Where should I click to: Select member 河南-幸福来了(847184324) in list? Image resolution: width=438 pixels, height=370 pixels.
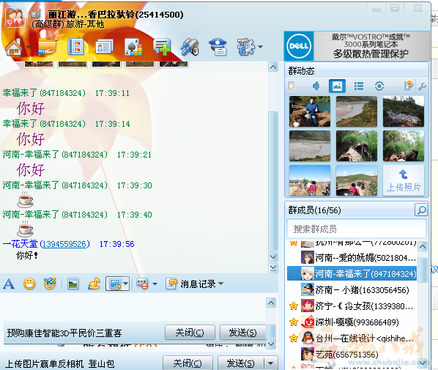352,274
